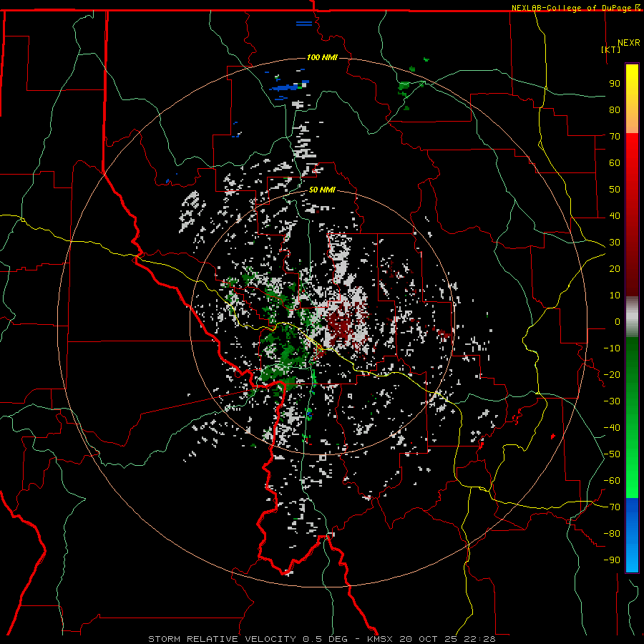Click the 90 value on the velocity scale
Screen dimensions: 644x644
[x=615, y=84]
